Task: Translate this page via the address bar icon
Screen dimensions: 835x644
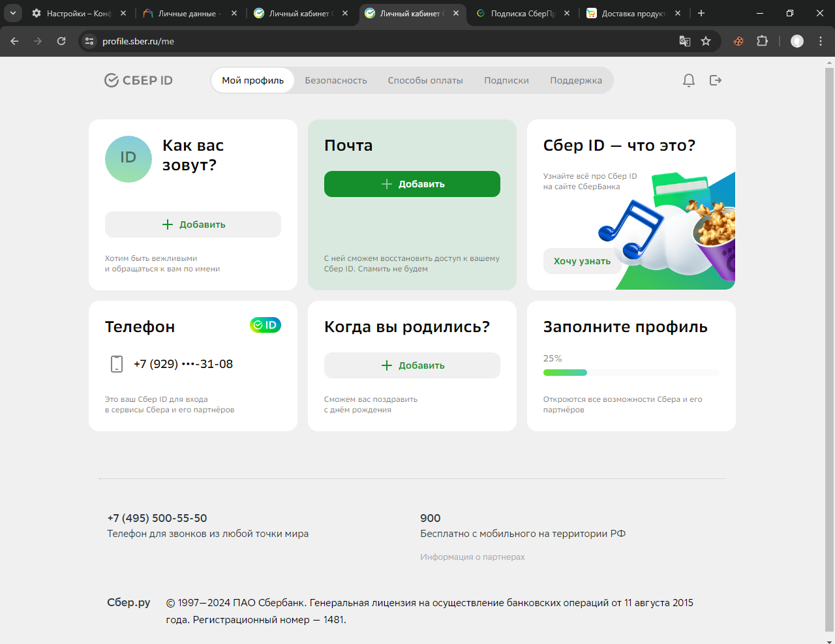Action: 685,41
